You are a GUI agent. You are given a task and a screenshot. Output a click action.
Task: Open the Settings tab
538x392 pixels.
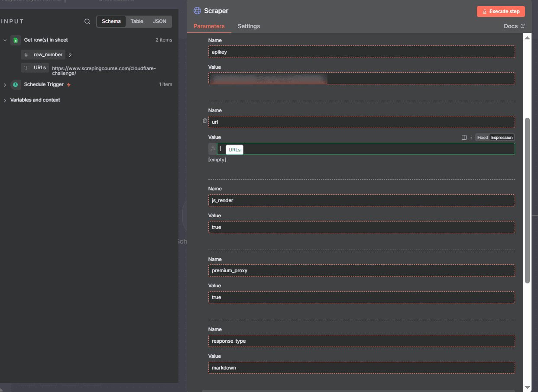pyautogui.click(x=249, y=26)
